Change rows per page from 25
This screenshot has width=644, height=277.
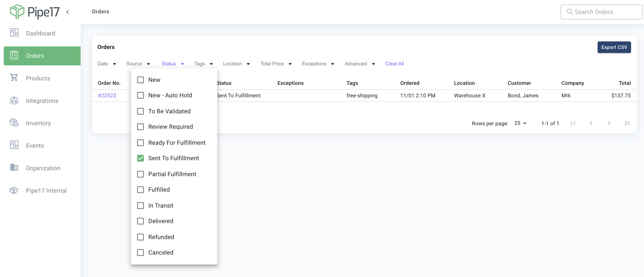click(x=520, y=123)
